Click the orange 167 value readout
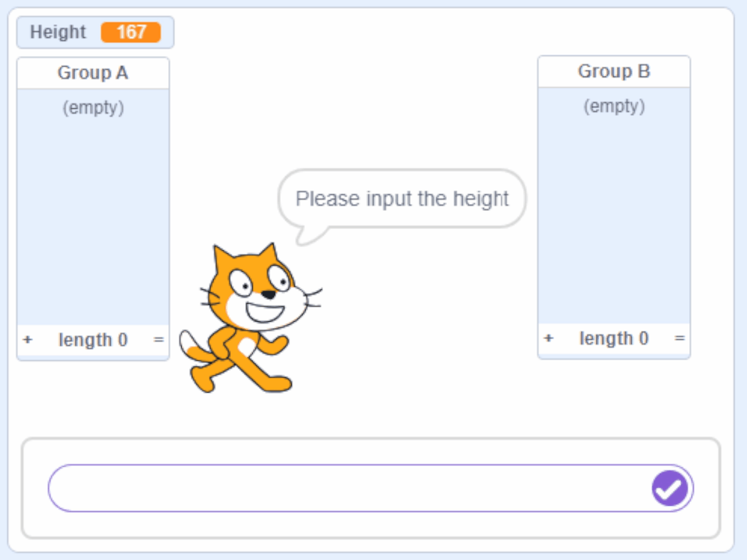Image resolution: width=747 pixels, height=560 pixels. pyautogui.click(x=131, y=32)
